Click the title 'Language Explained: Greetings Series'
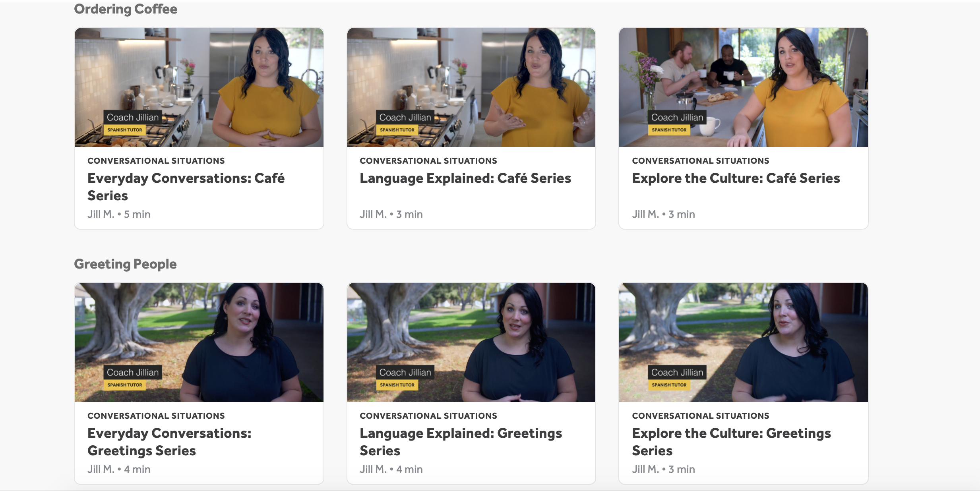 [x=461, y=442]
